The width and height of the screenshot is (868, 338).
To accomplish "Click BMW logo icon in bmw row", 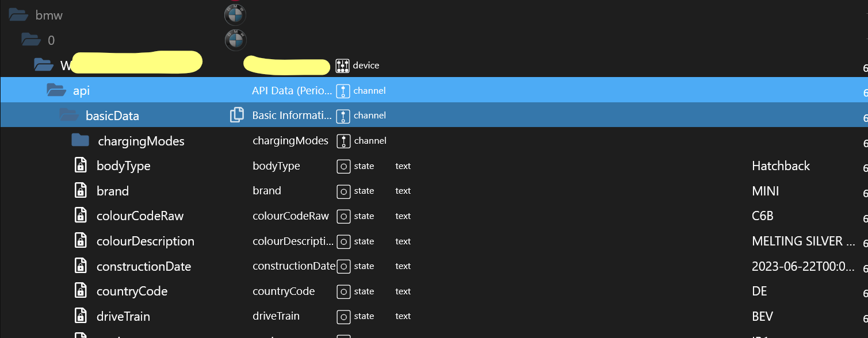I will click(x=235, y=15).
